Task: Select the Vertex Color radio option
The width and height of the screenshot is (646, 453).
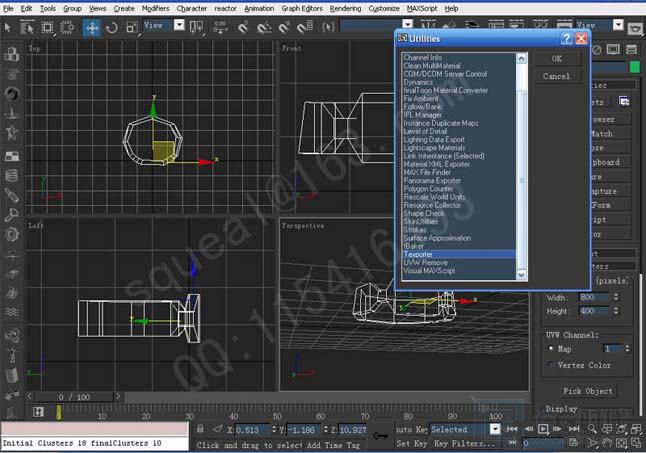Action: point(553,365)
